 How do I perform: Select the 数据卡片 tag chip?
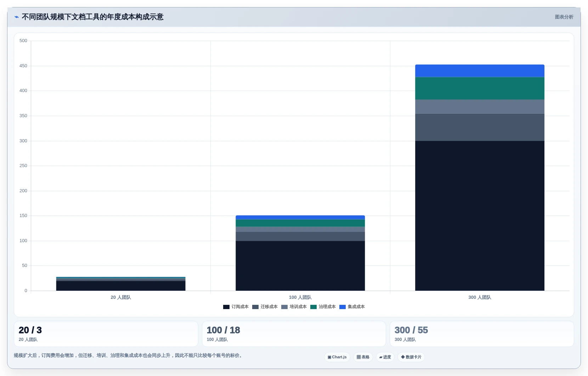click(x=411, y=357)
